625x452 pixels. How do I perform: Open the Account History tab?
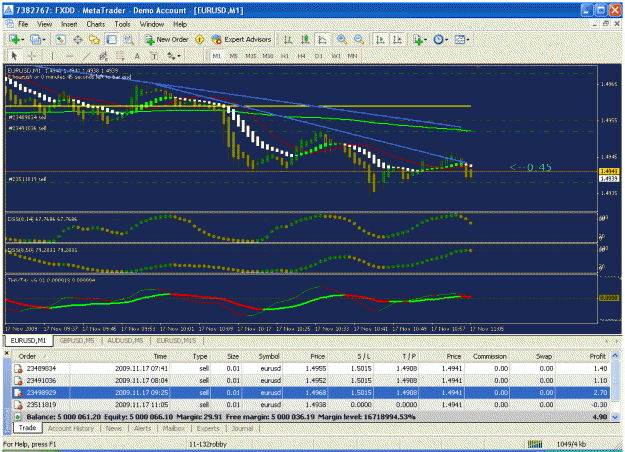click(71, 428)
